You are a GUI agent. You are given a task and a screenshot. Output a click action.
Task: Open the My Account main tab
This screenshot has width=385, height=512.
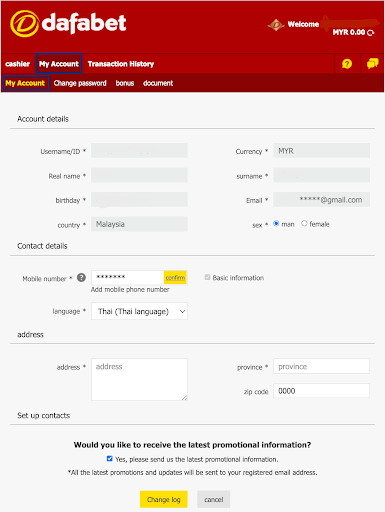59,64
